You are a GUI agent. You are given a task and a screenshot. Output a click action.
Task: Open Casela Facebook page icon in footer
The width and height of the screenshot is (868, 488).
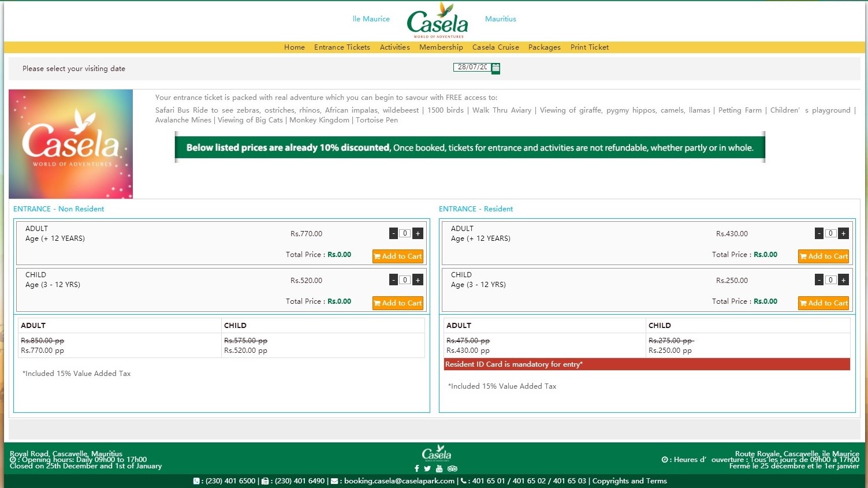[416, 468]
